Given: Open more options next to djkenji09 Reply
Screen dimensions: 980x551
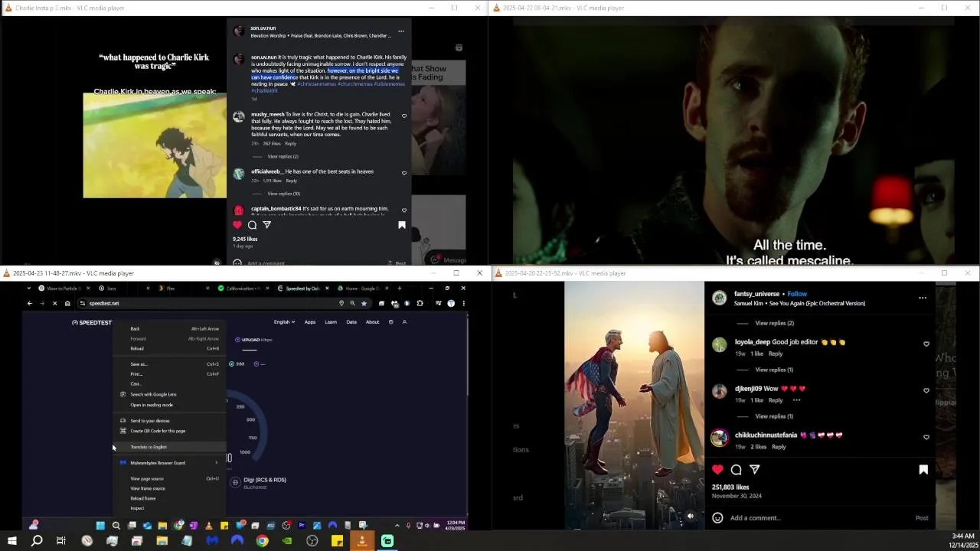Looking at the screenshot, I should (x=796, y=400).
